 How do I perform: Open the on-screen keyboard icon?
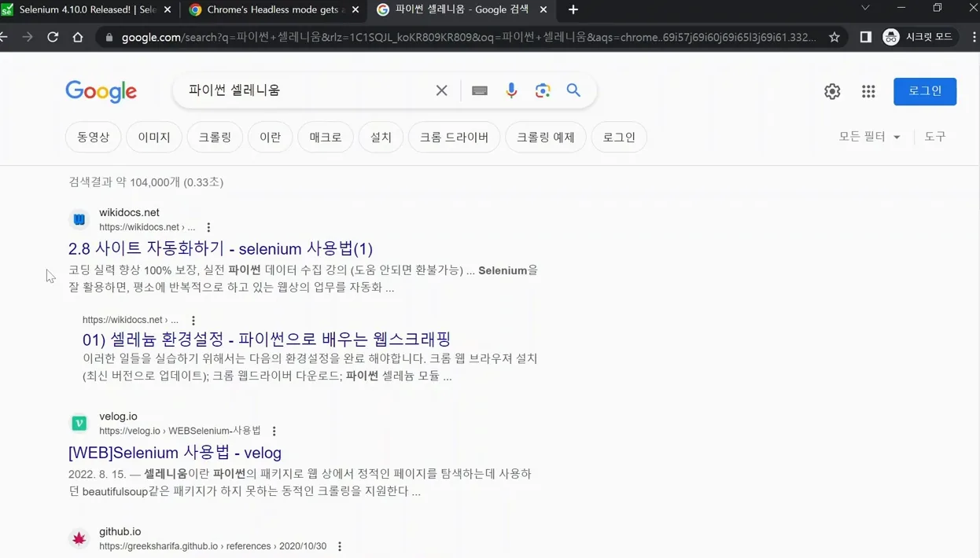point(480,90)
